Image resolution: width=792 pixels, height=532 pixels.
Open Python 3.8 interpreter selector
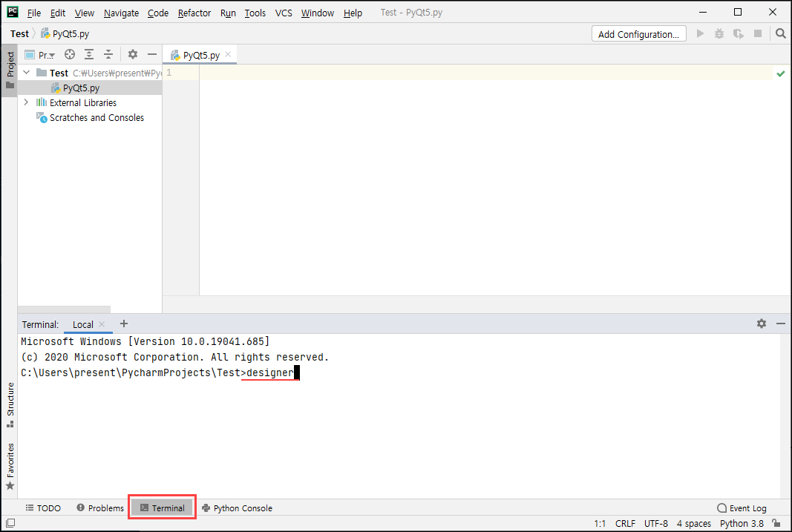(x=742, y=523)
